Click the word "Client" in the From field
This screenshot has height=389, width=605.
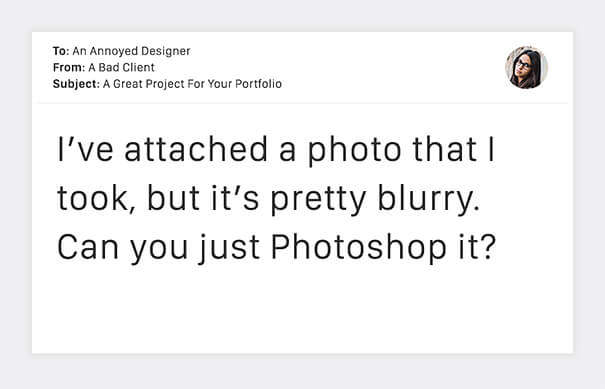(139, 68)
